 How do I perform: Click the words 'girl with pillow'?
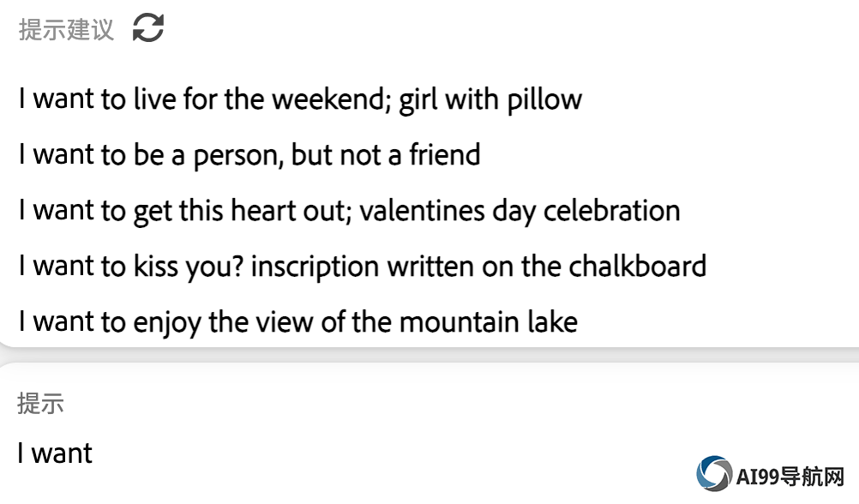click(490, 99)
